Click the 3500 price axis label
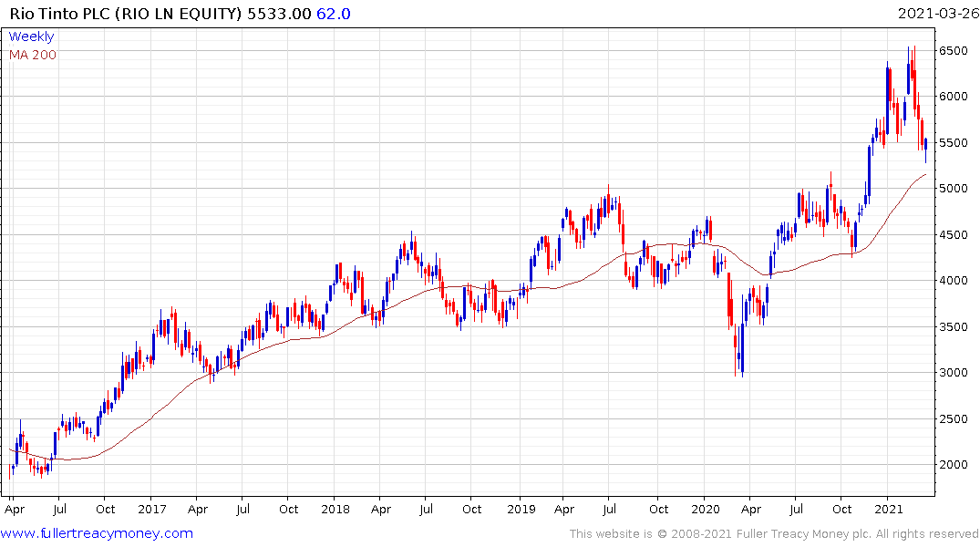 (x=954, y=326)
